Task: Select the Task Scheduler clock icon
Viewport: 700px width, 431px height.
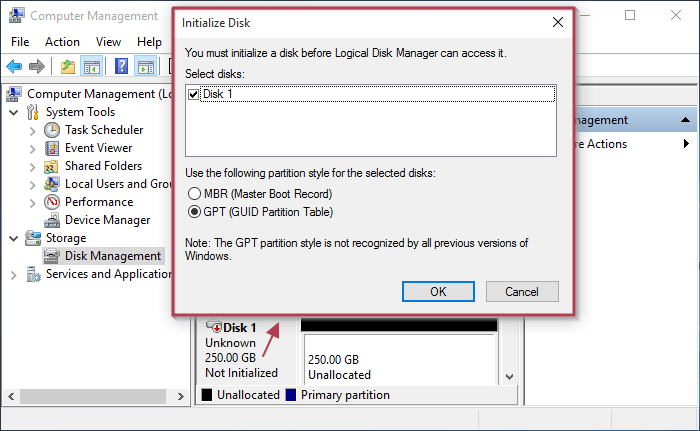Action: pos(53,130)
